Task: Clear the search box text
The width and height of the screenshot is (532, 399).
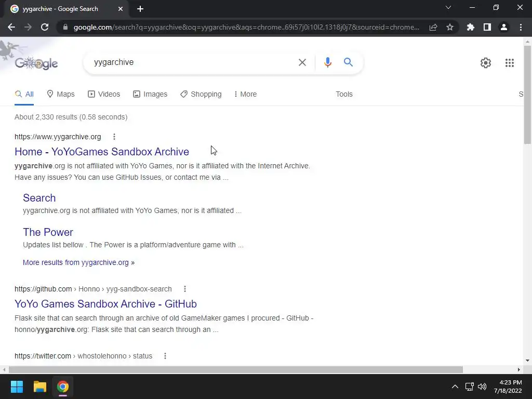Action: (x=302, y=62)
